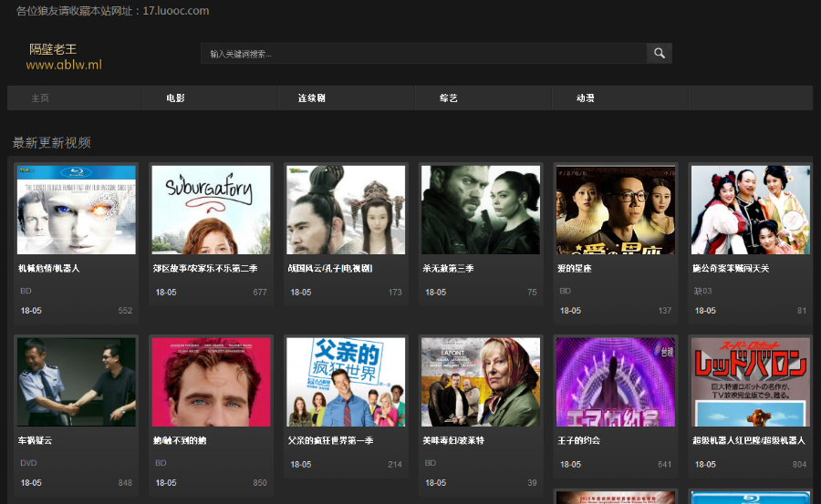The width and height of the screenshot is (821, 504).
Task: Click view count 214 on 父亲的疯狂世界 card
Action: (395, 465)
